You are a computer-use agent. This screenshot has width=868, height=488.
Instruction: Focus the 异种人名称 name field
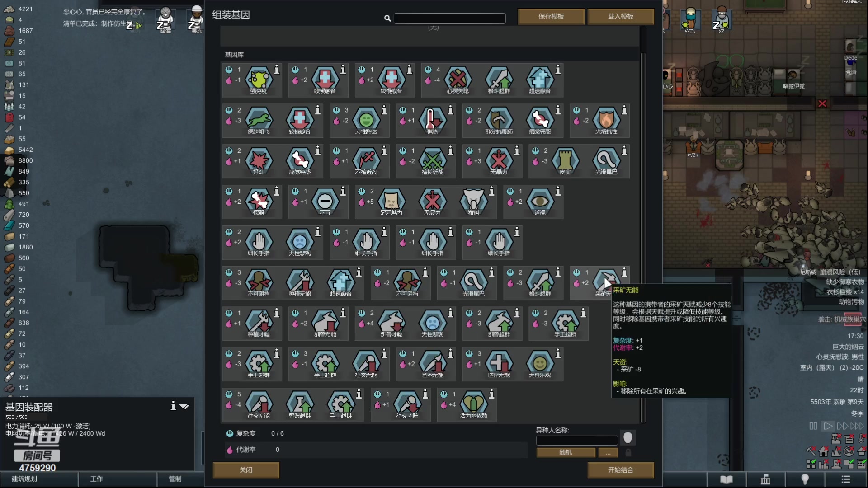(577, 440)
